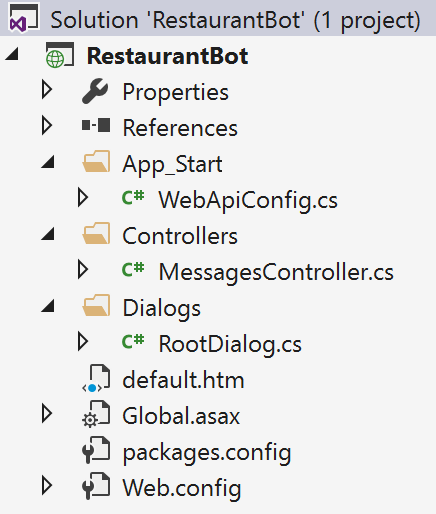This screenshot has height=514, width=436.
Task: Expand the Web.config node arrow
Action: [x=47, y=485]
